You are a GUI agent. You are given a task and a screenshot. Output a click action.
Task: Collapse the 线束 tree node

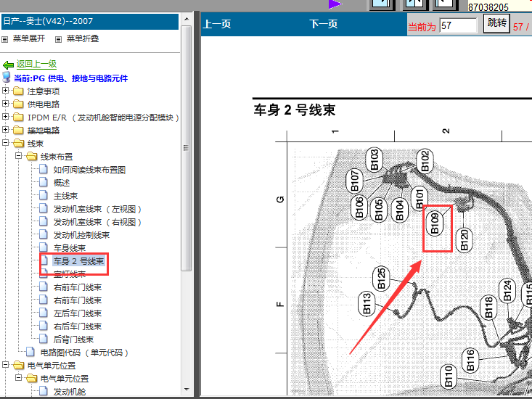[x=5, y=143]
